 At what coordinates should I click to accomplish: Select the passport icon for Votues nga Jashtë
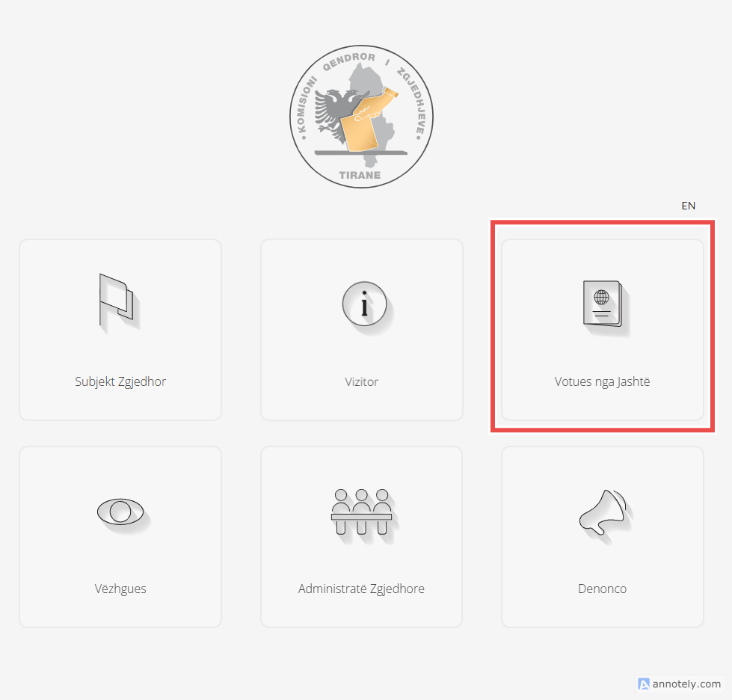[603, 304]
